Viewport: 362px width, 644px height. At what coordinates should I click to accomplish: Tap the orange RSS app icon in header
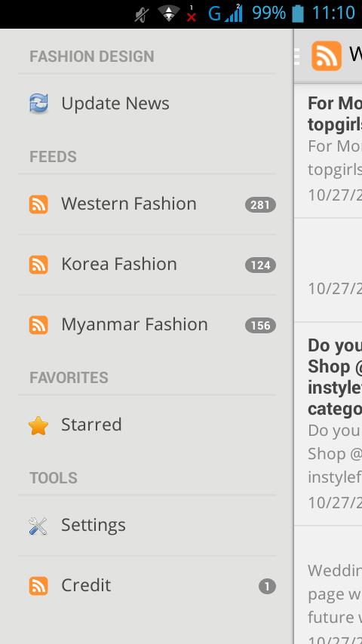[327, 56]
